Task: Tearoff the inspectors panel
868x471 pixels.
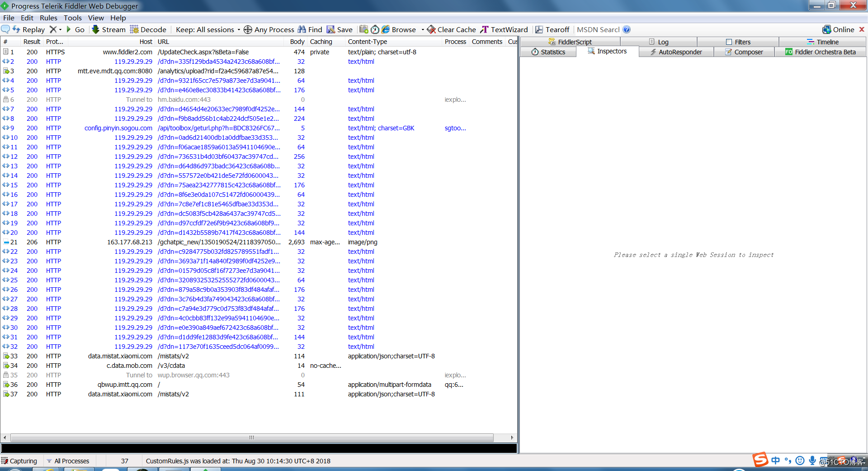Action: pyautogui.click(x=552, y=29)
